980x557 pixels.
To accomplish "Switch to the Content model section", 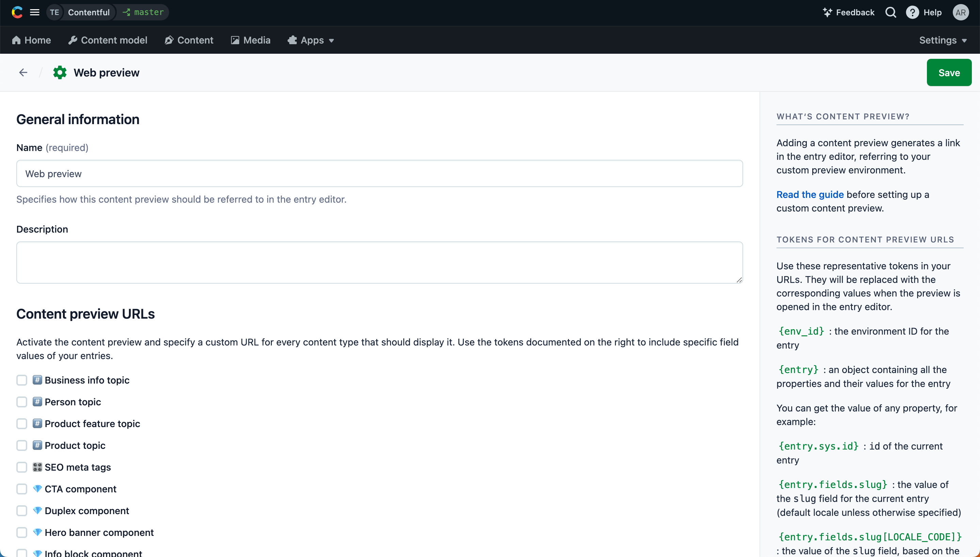I will coord(107,40).
